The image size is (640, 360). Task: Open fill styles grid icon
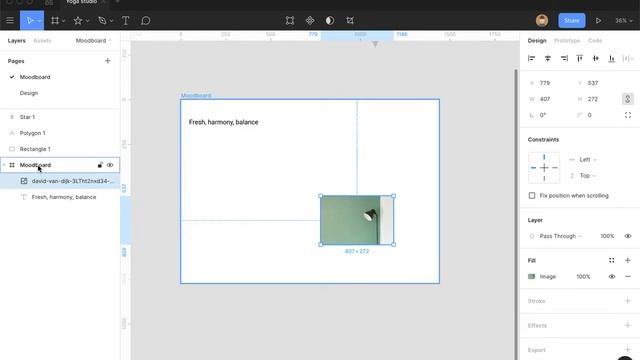coord(611,260)
